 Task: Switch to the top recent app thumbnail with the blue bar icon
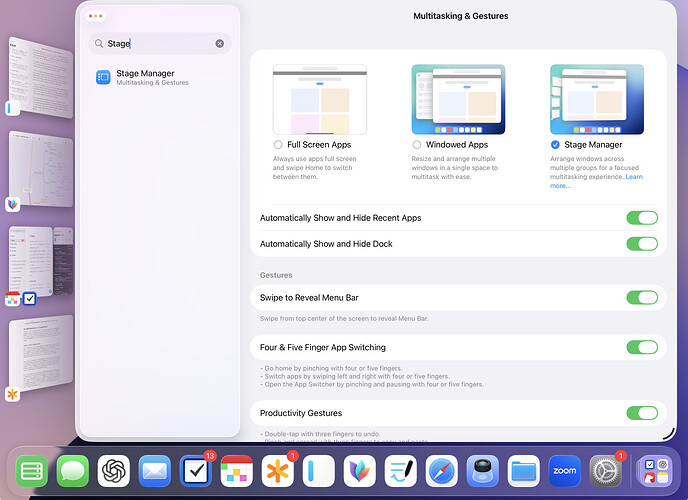point(41,78)
